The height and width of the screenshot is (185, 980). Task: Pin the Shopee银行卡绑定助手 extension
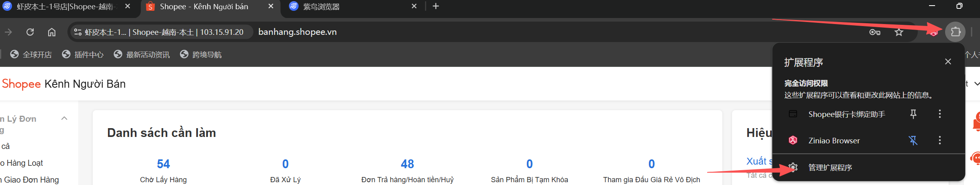pos(913,114)
